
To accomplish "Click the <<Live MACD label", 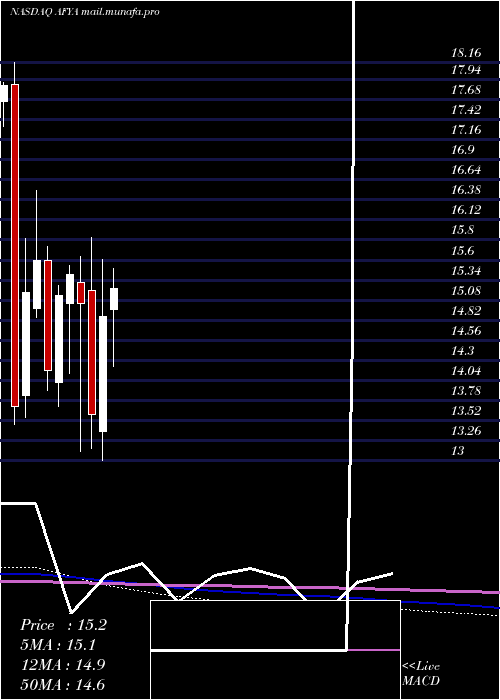I will pyautogui.click(x=421, y=673).
